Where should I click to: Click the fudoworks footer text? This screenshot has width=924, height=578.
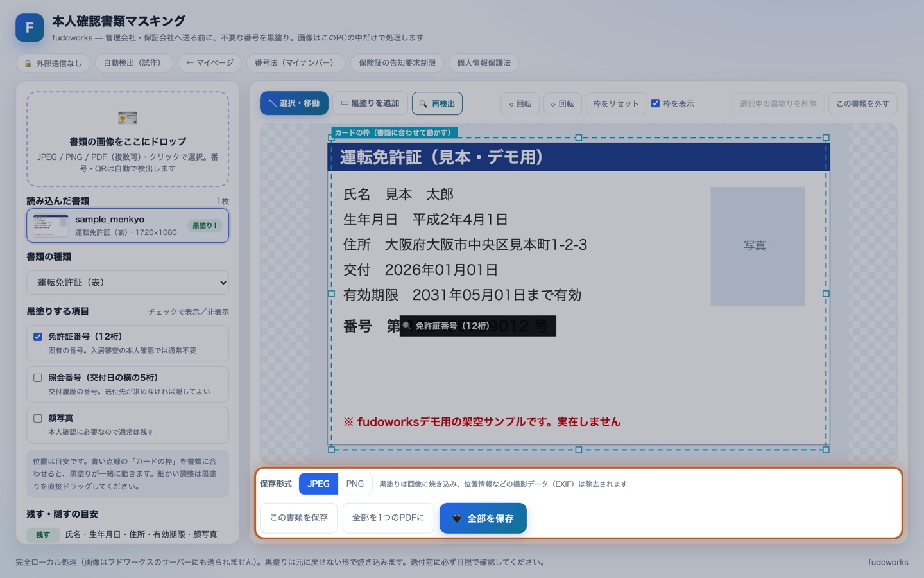888,562
